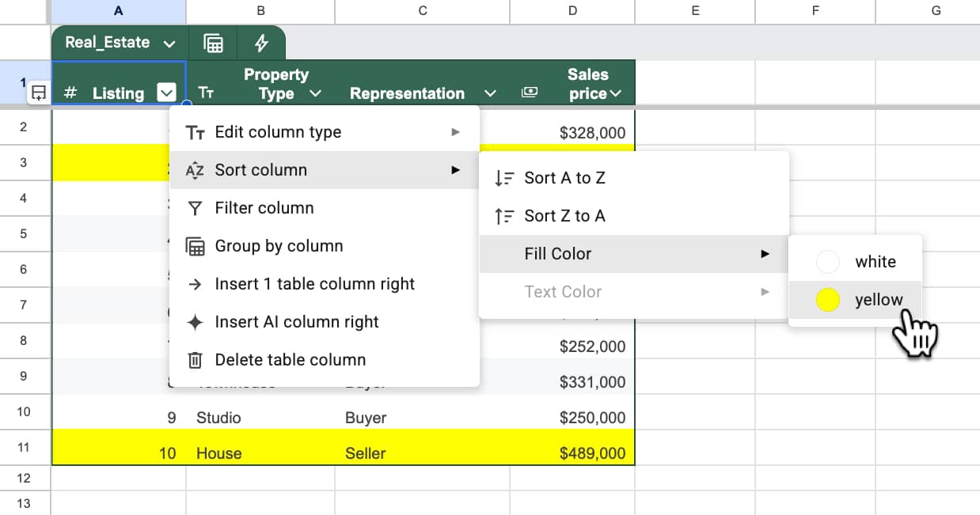This screenshot has height=515, width=980.
Task: Expand the Edit column type submenu arrow
Action: point(455,132)
